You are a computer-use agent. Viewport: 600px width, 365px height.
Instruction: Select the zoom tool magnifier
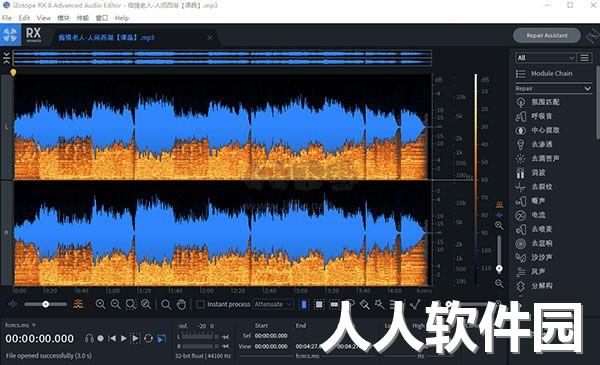point(166,305)
